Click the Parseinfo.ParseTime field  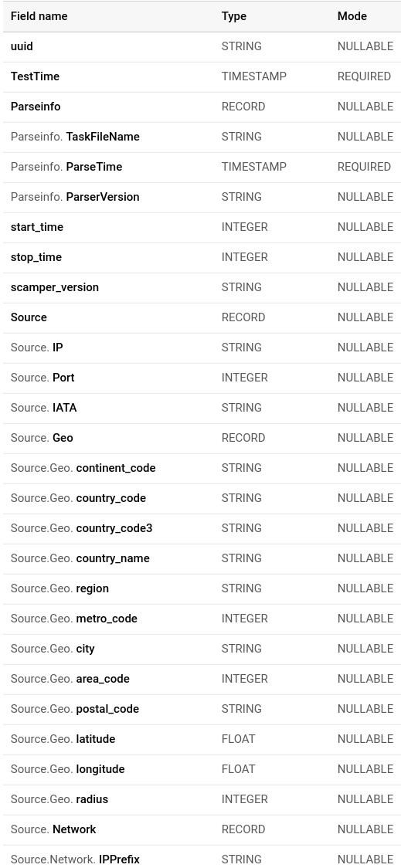pos(66,167)
